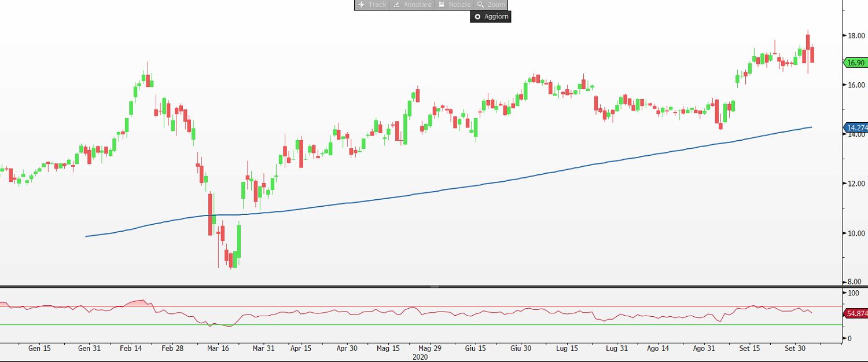The image size is (868, 362).
Task: Click the Mag 15 date label
Action: click(388, 349)
